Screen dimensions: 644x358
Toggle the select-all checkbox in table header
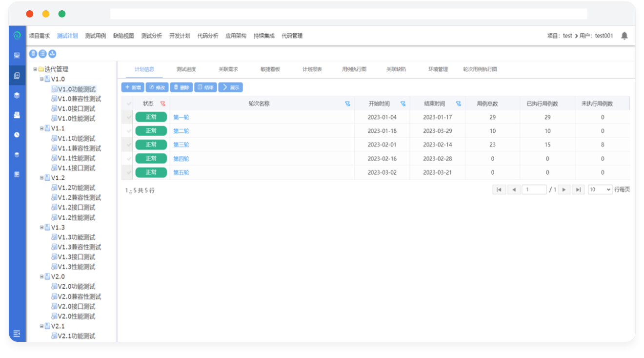[129, 104]
